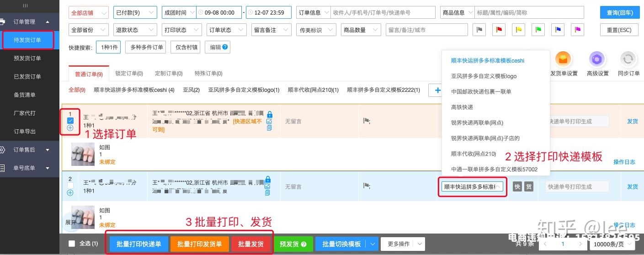This screenshot has height=255, width=644.
Task: Switch to the 锁定订单(0) tab
Action: click(x=129, y=74)
